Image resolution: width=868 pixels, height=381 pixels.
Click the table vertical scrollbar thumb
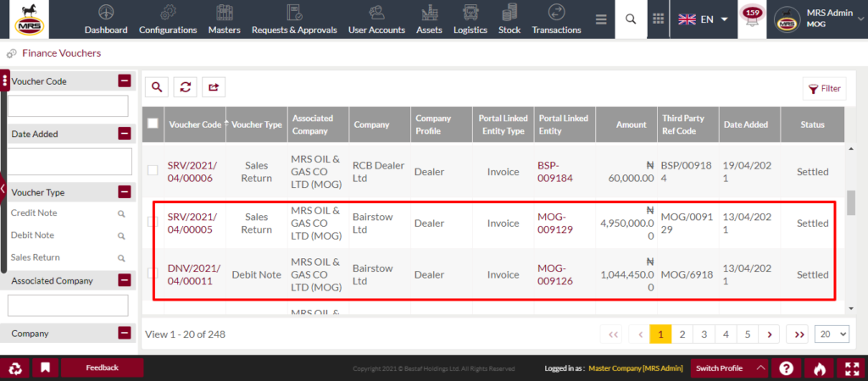coord(851,203)
